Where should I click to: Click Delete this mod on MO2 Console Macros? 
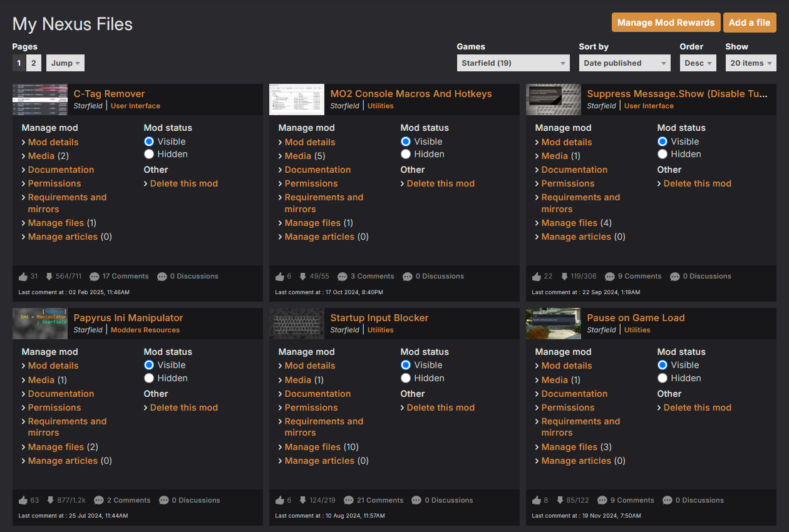(x=440, y=183)
